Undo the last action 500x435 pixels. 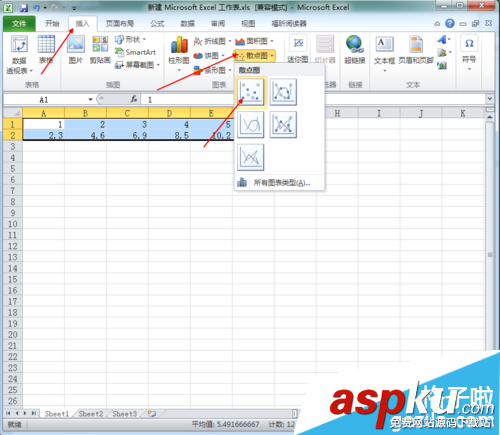coord(37,7)
